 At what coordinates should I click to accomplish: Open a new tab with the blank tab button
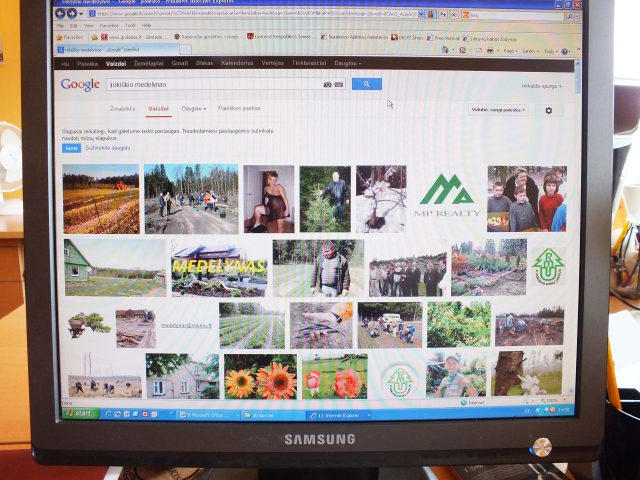pos(185,50)
